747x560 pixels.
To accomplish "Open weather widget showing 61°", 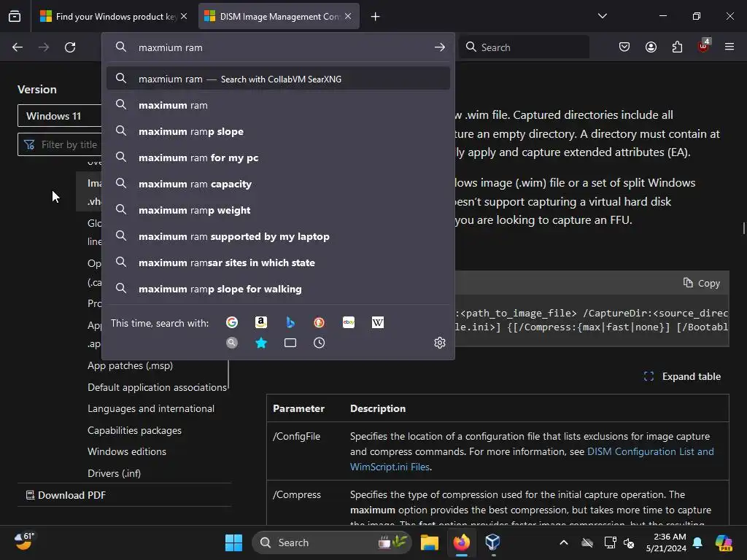I will (x=25, y=542).
